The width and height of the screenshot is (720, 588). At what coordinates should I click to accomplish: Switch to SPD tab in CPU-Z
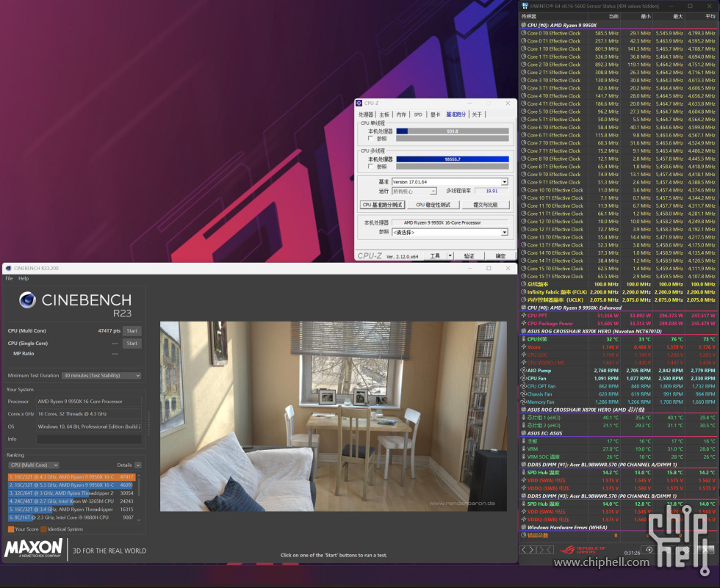click(418, 115)
